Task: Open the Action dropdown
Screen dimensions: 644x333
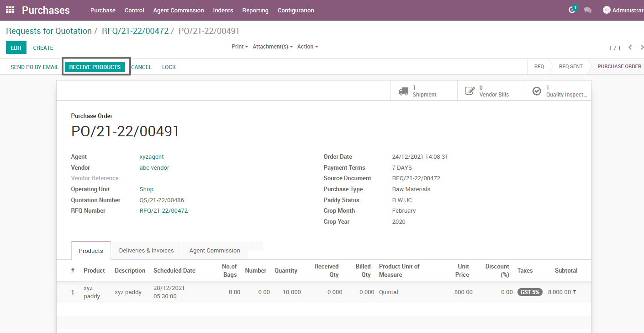Action: pos(306,46)
